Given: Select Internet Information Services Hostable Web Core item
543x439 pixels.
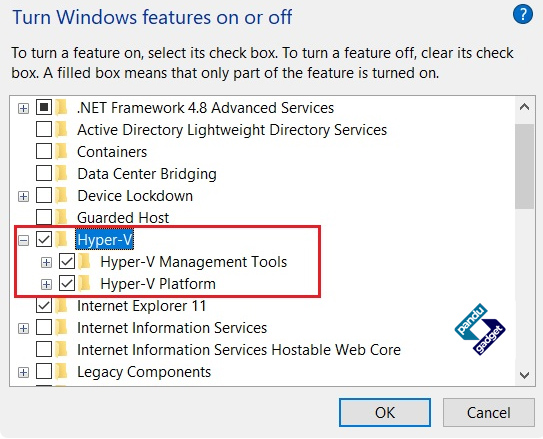Looking at the screenshot, I should [x=239, y=350].
